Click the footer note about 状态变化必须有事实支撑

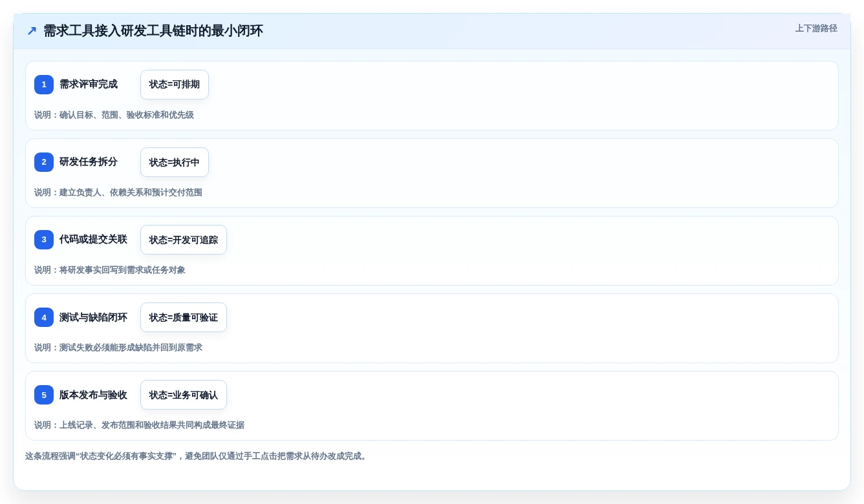[x=197, y=456]
